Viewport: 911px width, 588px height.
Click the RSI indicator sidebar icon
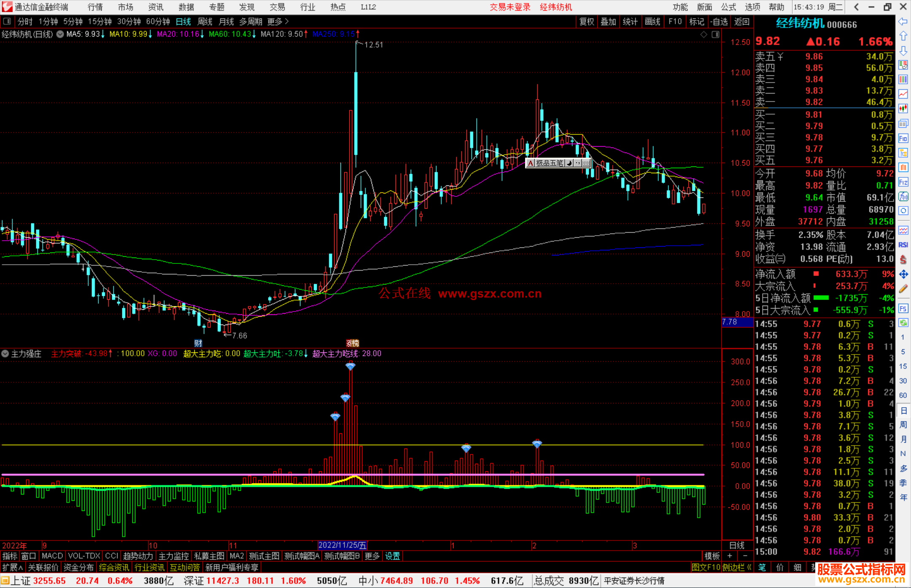903,245
